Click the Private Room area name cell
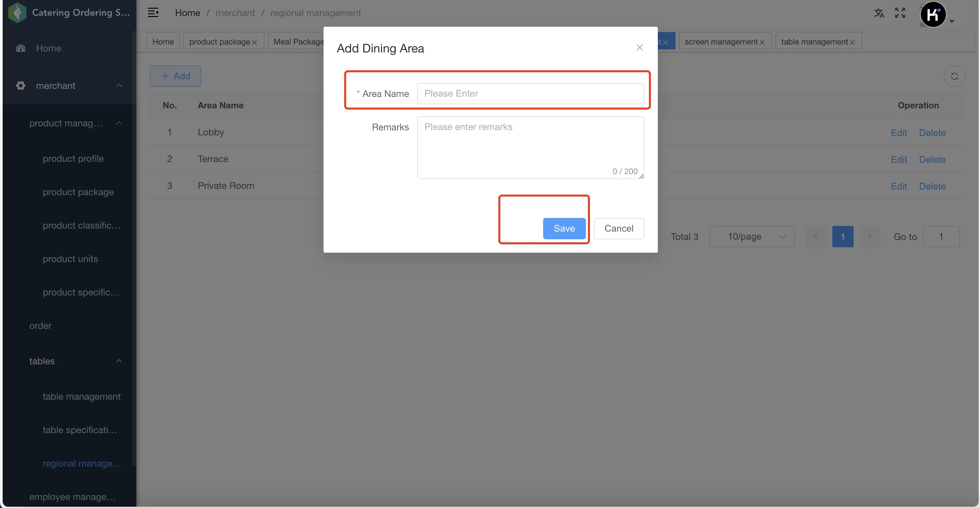The image size is (980, 508). [x=226, y=186]
